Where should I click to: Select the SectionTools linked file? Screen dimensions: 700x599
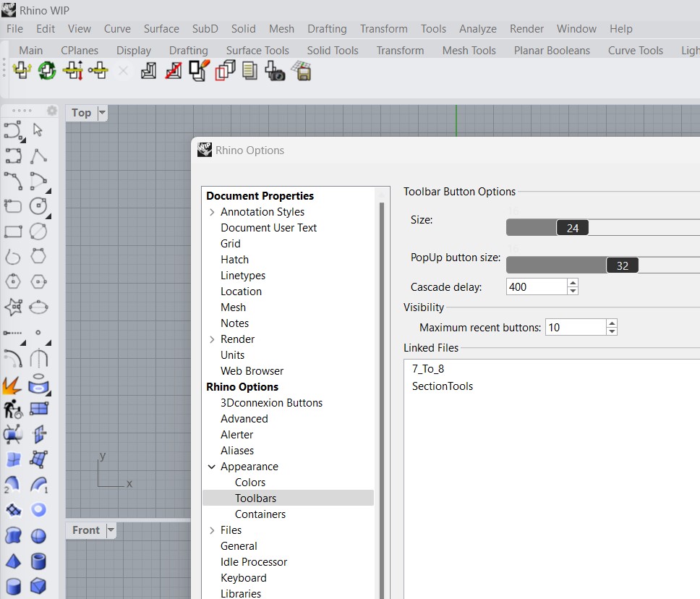coord(443,386)
